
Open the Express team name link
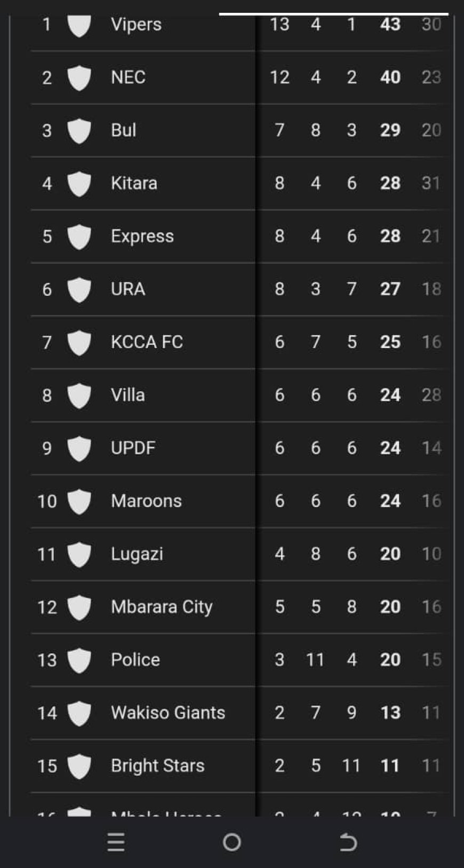click(x=142, y=236)
